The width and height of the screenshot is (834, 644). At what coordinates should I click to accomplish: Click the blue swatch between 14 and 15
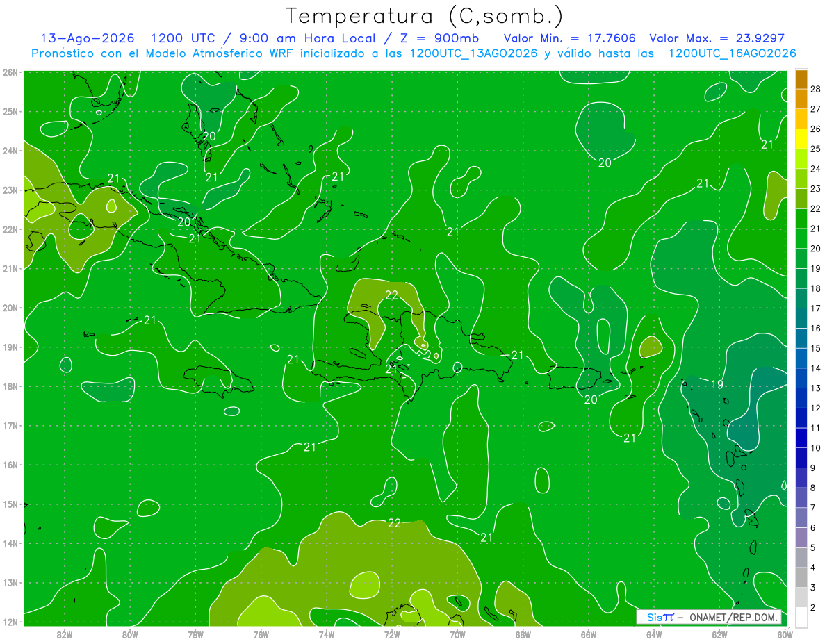pyautogui.click(x=801, y=358)
